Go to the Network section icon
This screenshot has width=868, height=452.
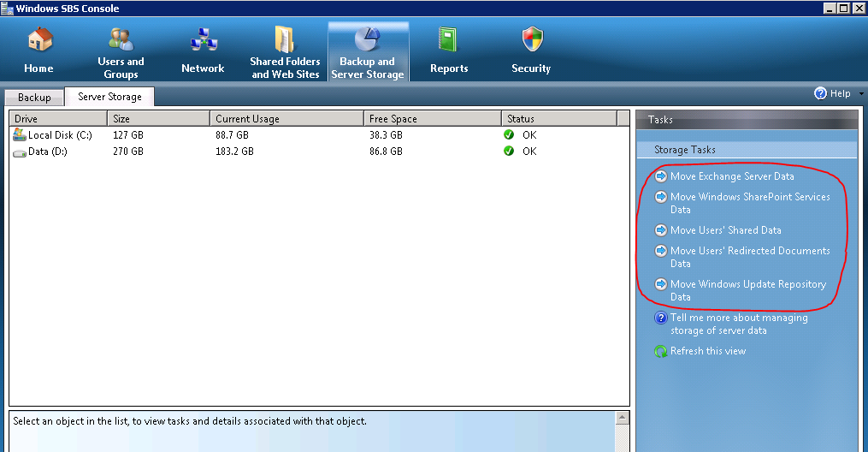click(203, 41)
